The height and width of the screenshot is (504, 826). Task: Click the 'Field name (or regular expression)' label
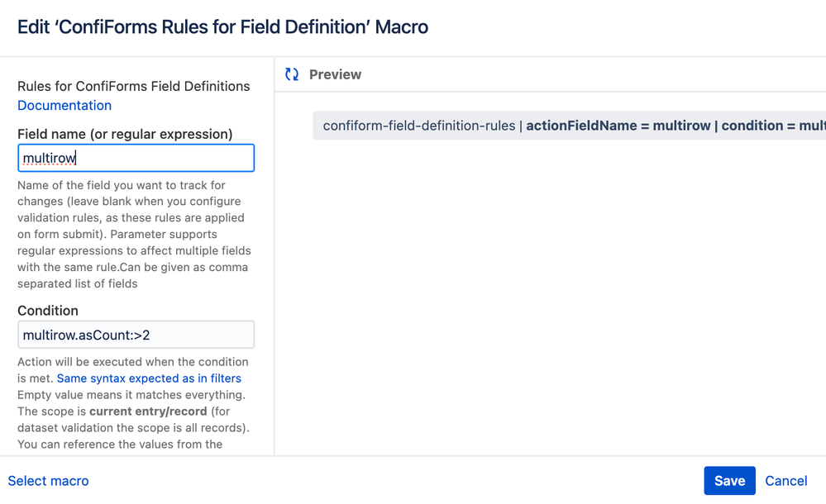(x=125, y=134)
